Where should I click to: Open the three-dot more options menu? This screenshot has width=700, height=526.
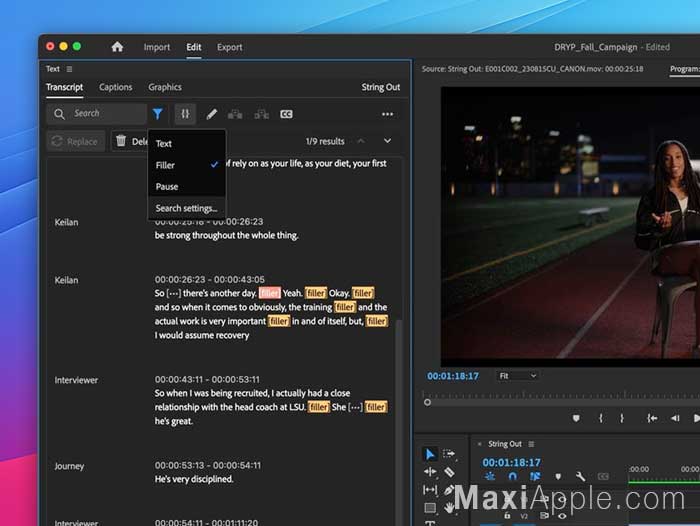point(388,114)
